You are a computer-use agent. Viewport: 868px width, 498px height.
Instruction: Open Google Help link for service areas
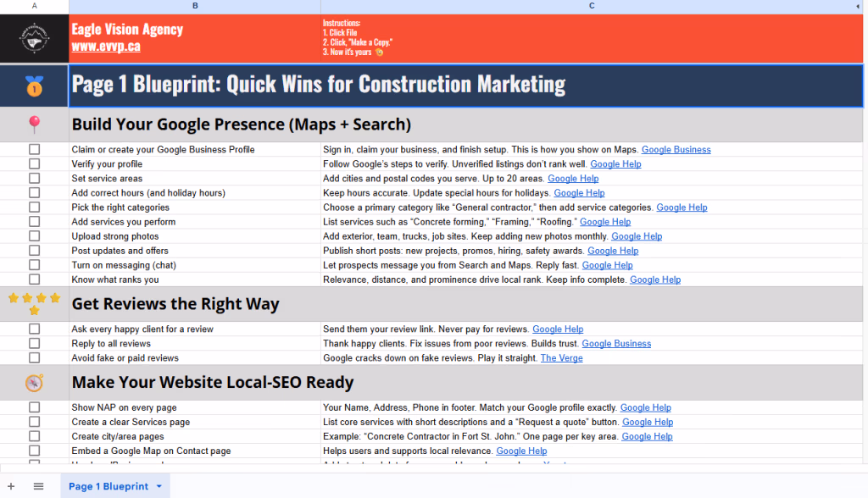click(573, 178)
